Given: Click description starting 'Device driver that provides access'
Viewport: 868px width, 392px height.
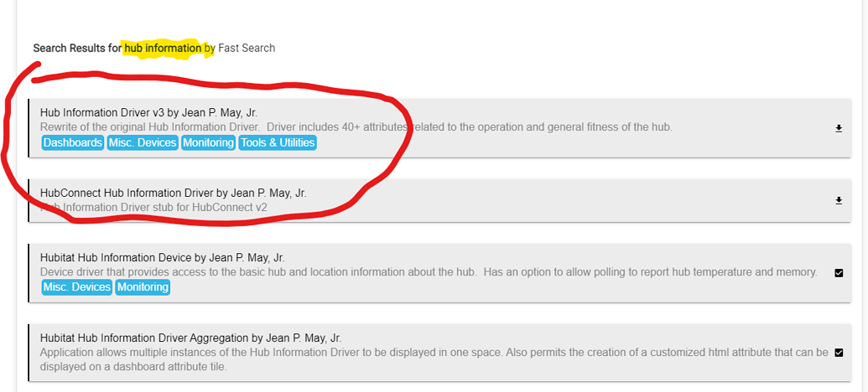Looking at the screenshot, I should (x=429, y=272).
